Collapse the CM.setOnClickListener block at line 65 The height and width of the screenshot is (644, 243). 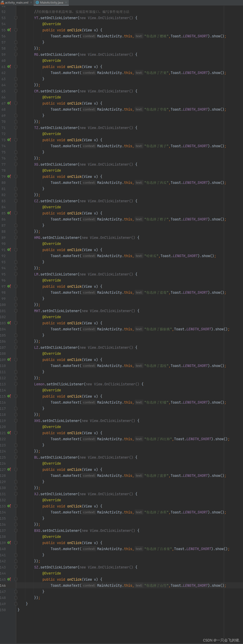tap(16, 91)
